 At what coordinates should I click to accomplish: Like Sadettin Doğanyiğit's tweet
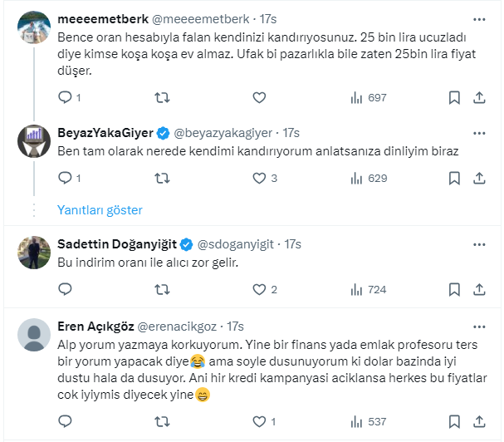tap(259, 289)
